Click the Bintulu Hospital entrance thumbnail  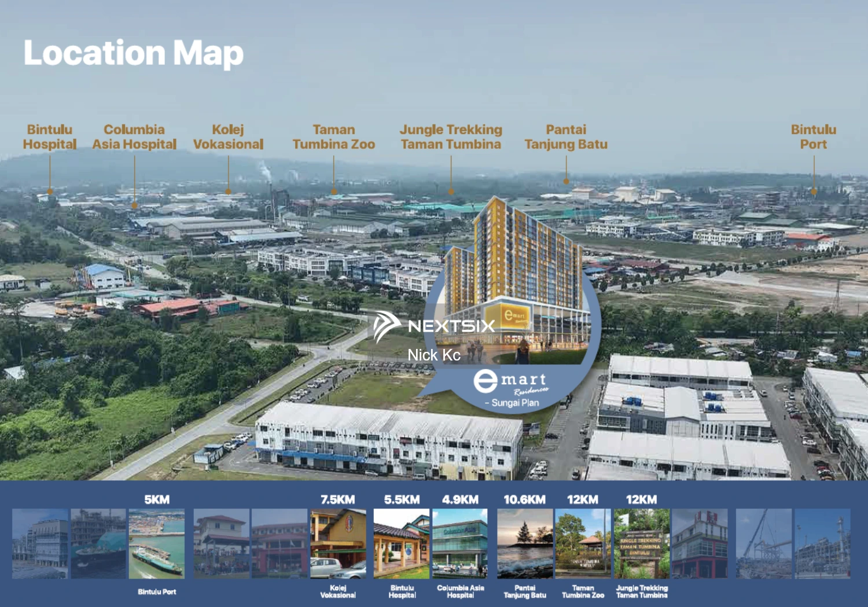click(400, 544)
